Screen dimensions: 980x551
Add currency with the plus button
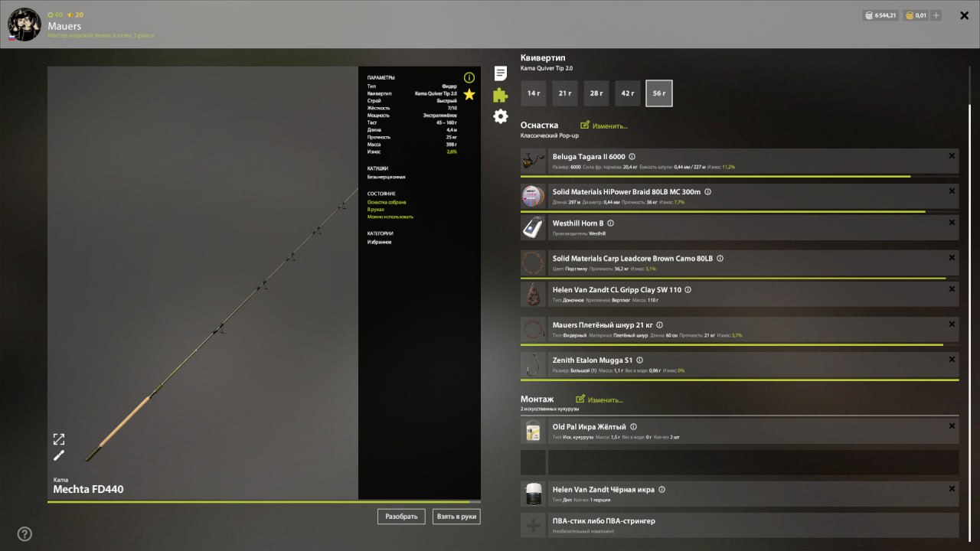[936, 15]
